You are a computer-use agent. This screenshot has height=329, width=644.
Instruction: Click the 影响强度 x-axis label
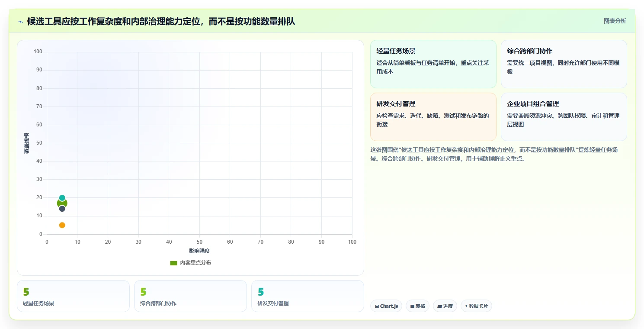click(199, 251)
